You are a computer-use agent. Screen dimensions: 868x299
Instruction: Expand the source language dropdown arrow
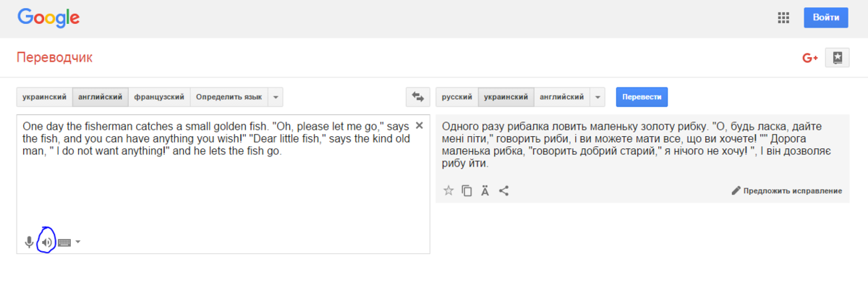pos(276,96)
